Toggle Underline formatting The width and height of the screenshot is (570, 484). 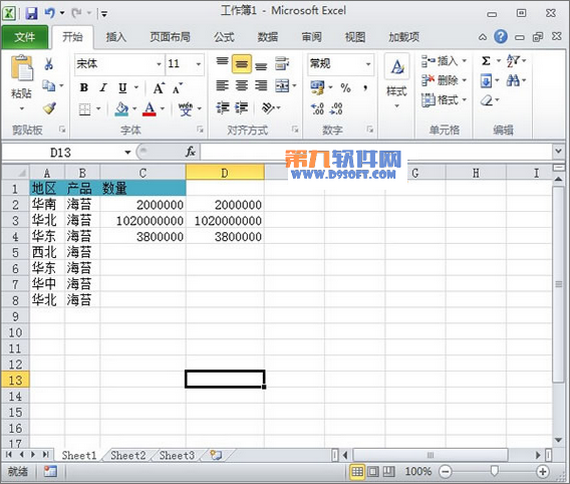[123, 88]
